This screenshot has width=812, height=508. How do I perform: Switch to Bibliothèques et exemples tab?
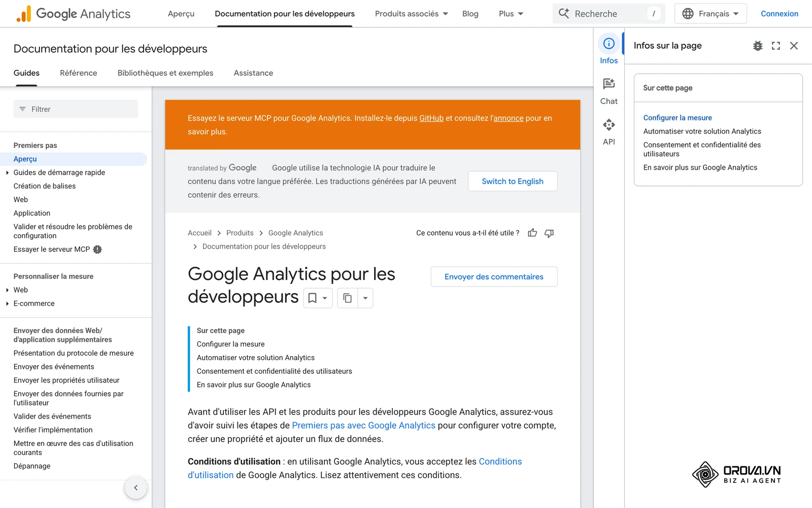click(x=165, y=73)
